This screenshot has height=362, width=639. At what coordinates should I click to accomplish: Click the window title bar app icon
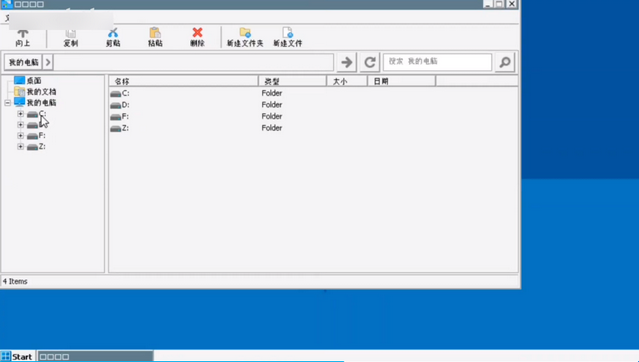tap(7, 4)
